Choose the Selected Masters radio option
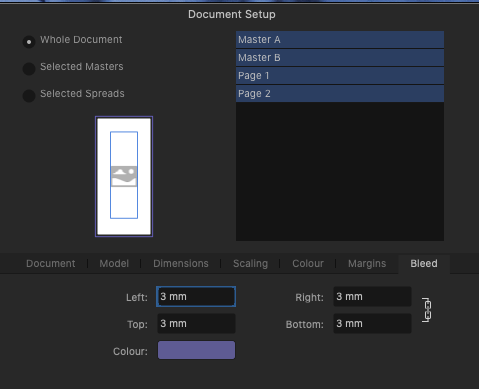 (29, 69)
